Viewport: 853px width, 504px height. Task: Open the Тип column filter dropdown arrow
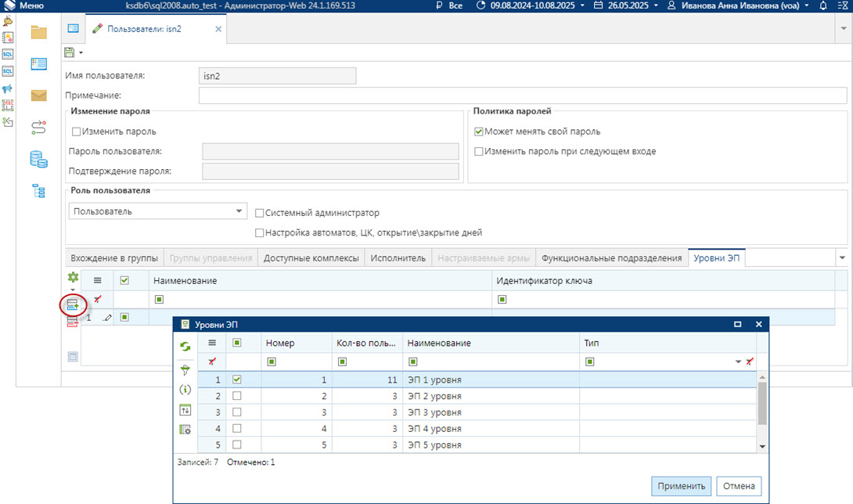[x=738, y=362]
